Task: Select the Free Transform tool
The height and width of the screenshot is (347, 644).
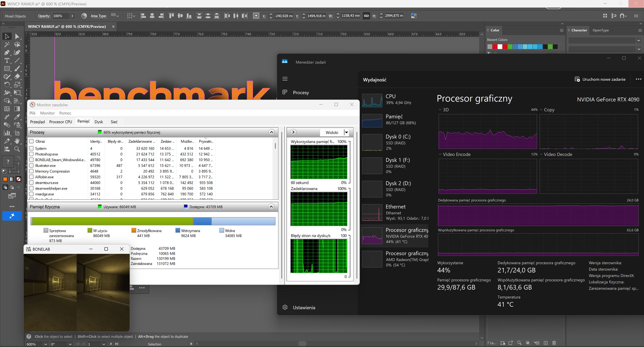Action: [17, 93]
